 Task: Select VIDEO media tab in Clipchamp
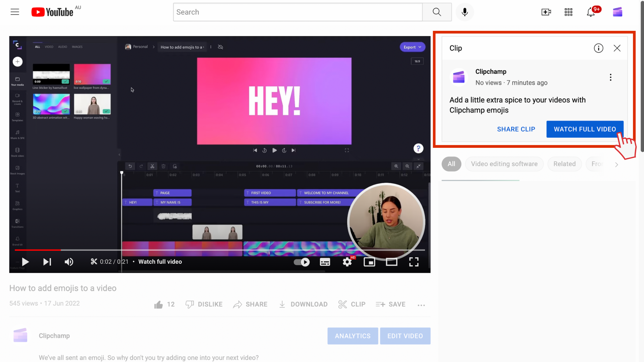click(x=49, y=47)
